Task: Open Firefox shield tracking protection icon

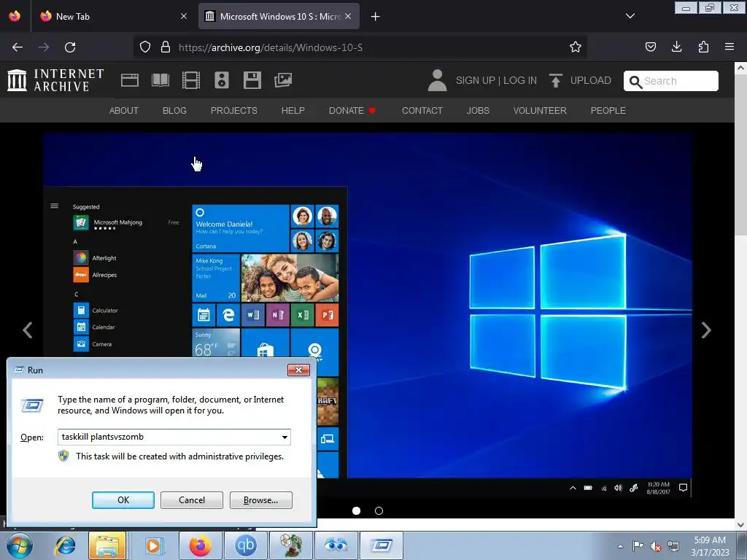Action: point(145,47)
